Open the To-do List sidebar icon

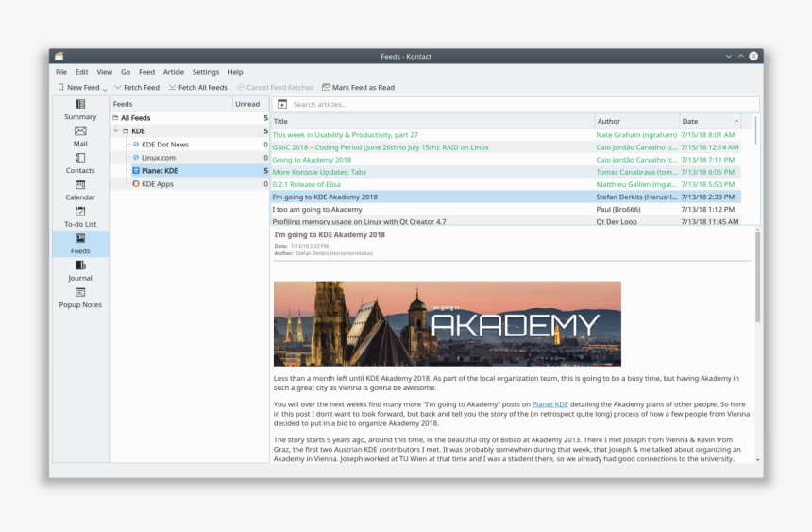pos(80,217)
